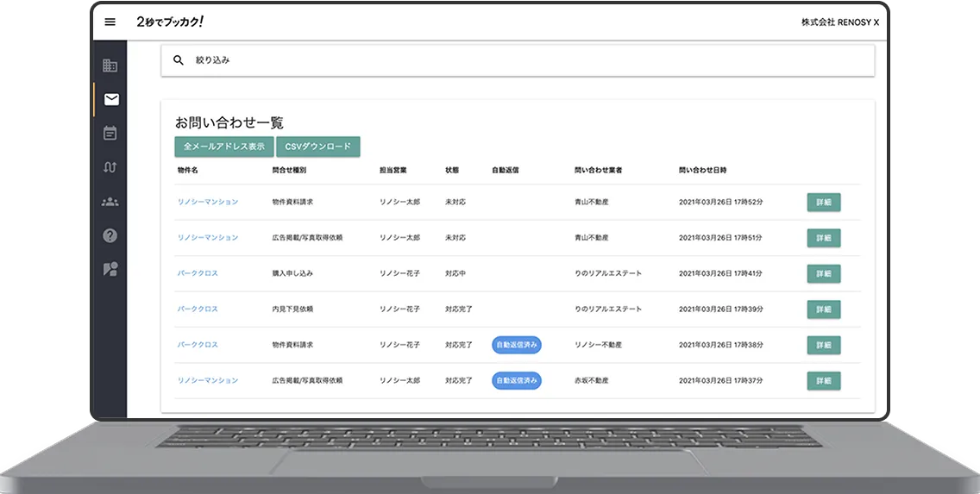Open 詳細 for the 17時38分 inquiry
This screenshot has width=980, height=494.
tap(824, 345)
